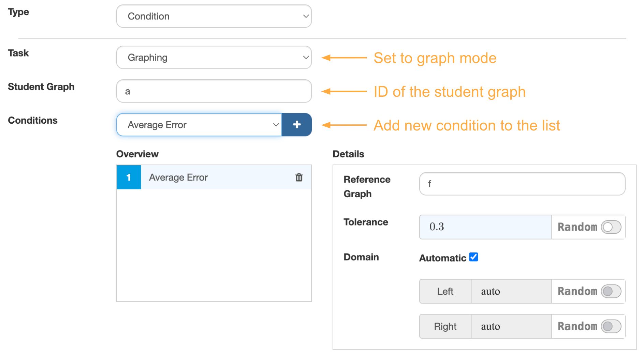
Task: Click the Domain label in Details
Action: coord(361,257)
